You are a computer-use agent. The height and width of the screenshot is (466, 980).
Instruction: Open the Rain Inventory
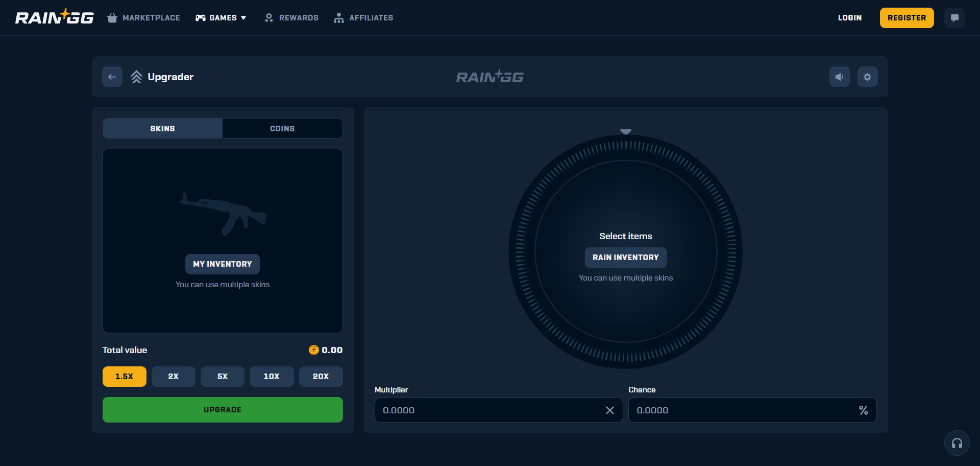[x=626, y=258]
